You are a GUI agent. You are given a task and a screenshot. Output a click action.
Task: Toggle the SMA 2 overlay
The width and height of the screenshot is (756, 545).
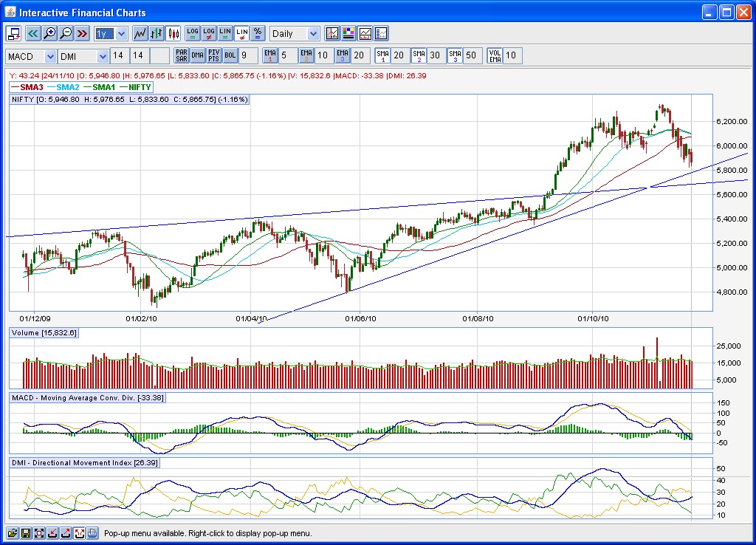pyautogui.click(x=419, y=55)
